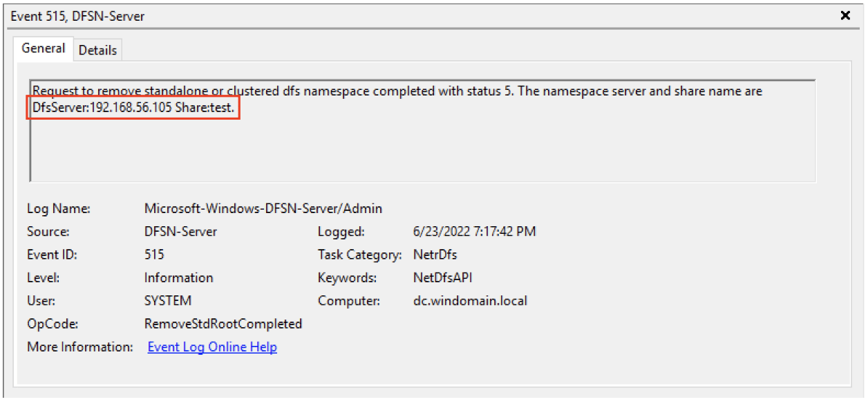Click the Microsoft-Windows-DFSN-Server/Admin log name value
868x404 pixels.
[x=263, y=208]
